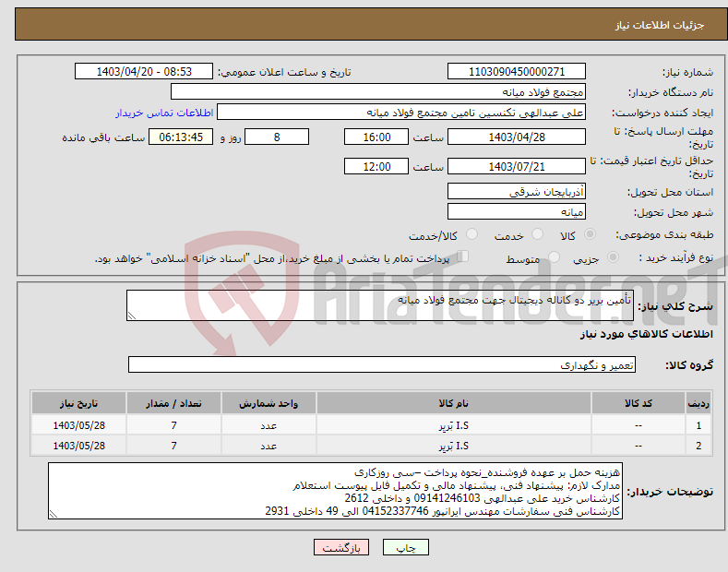Click the price validity date 1403/07/21
Viewport: 728px width, 572px height.
pyautogui.click(x=517, y=166)
